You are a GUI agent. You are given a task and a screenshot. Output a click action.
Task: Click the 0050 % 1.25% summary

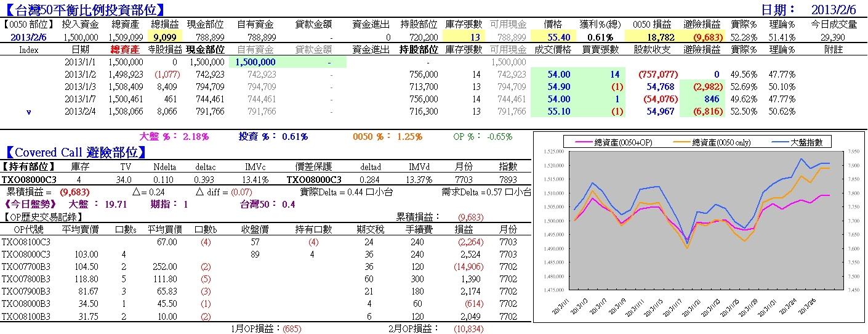388,136
